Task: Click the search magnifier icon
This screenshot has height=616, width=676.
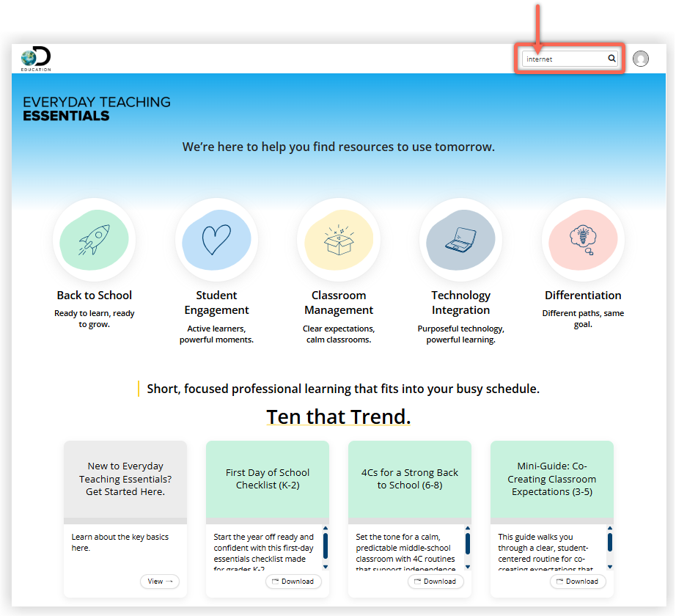Action: [611, 59]
